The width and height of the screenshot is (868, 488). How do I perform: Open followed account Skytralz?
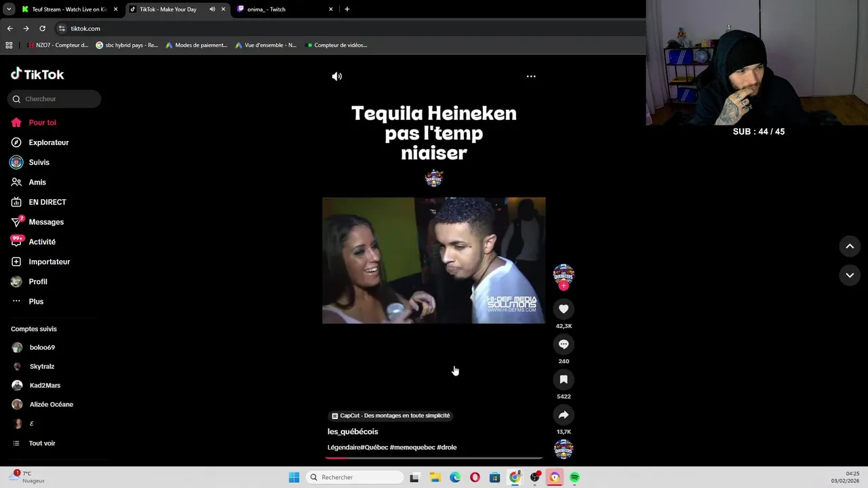[33, 367]
